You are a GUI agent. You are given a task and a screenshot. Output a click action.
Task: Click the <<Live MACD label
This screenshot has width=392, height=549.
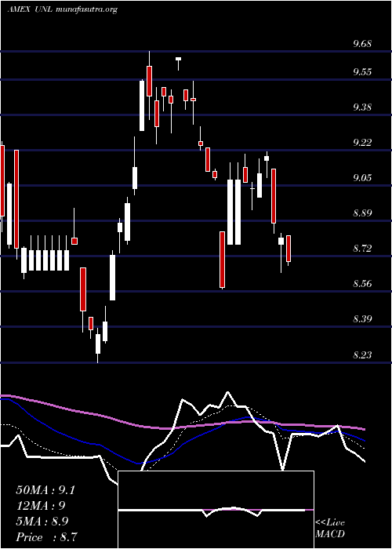(330, 528)
